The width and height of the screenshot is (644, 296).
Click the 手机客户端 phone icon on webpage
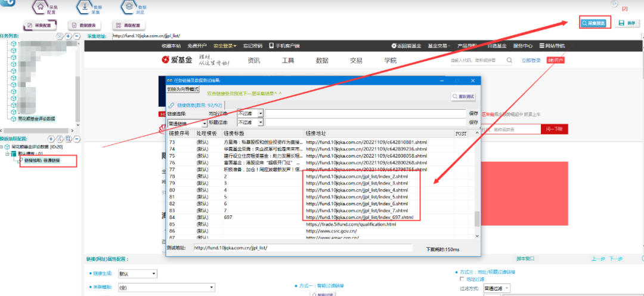tap(271, 45)
